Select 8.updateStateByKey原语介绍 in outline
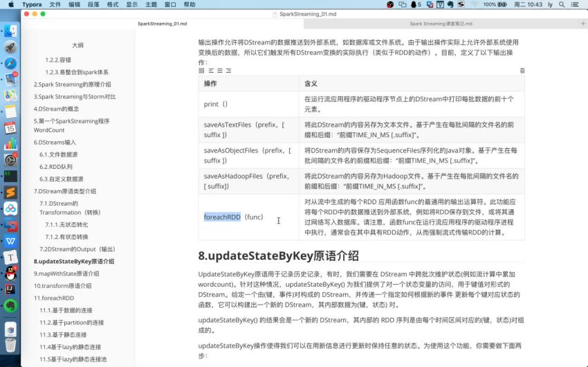Image resolution: width=588 pixels, height=367 pixels. click(x=74, y=262)
